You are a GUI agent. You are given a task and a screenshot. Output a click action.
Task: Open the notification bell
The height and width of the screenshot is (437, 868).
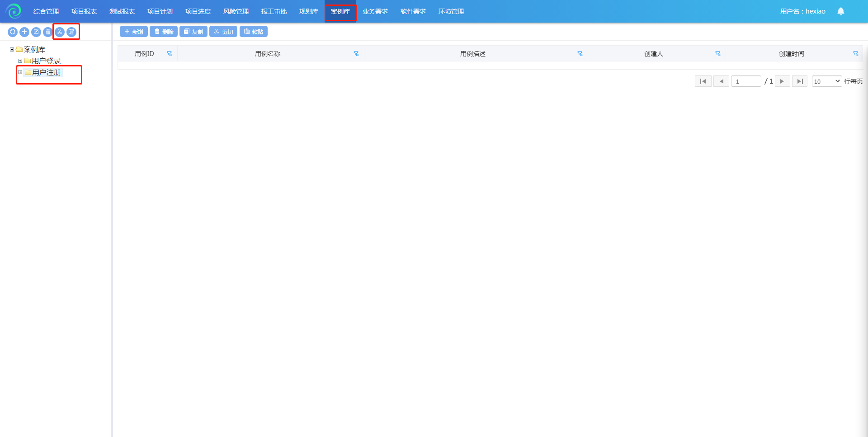pos(840,11)
